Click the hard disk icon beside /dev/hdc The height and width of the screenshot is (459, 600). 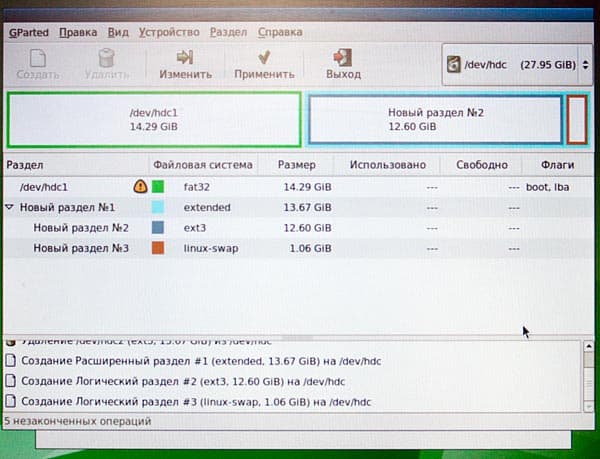(x=454, y=64)
